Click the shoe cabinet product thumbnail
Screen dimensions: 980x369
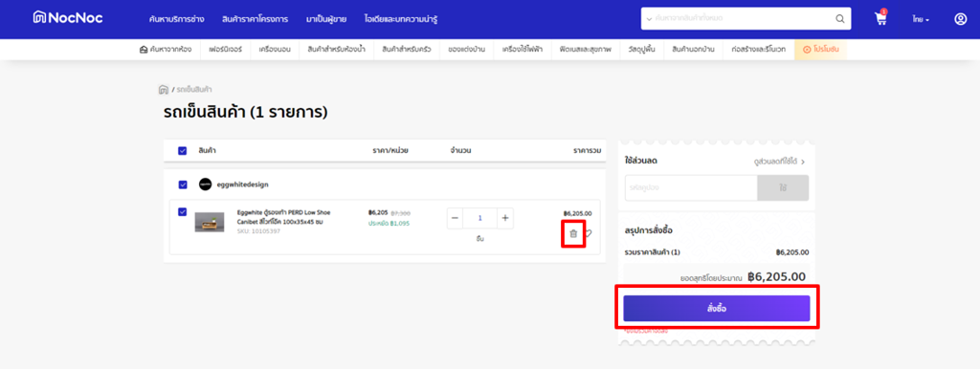[x=210, y=223]
